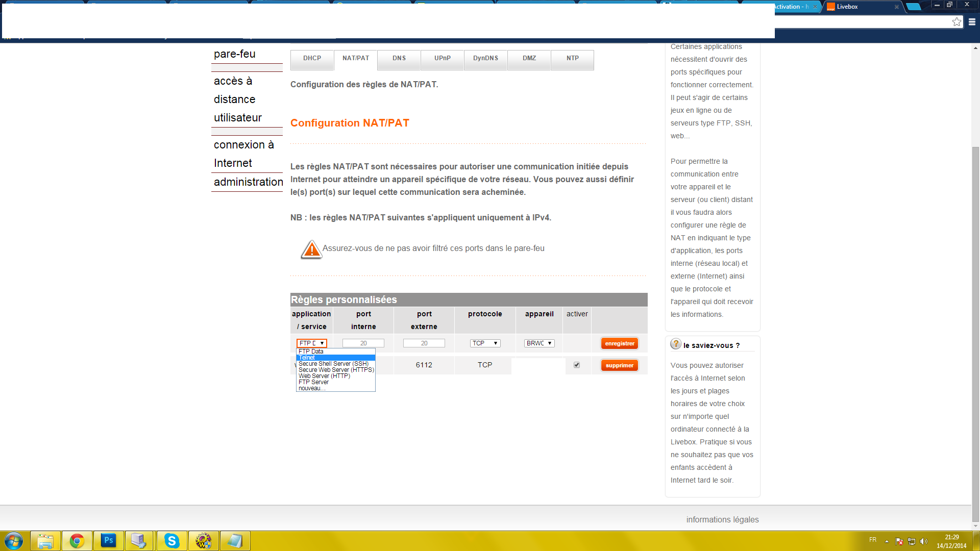Click the page vertical scrollbar thumb
980x551 pixels.
pos(976,334)
